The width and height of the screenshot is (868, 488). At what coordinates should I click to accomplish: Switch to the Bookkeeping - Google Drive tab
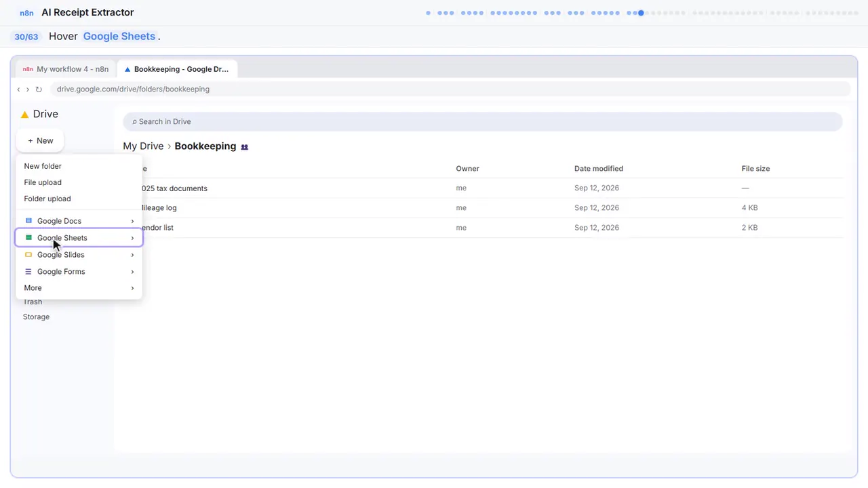click(x=178, y=69)
